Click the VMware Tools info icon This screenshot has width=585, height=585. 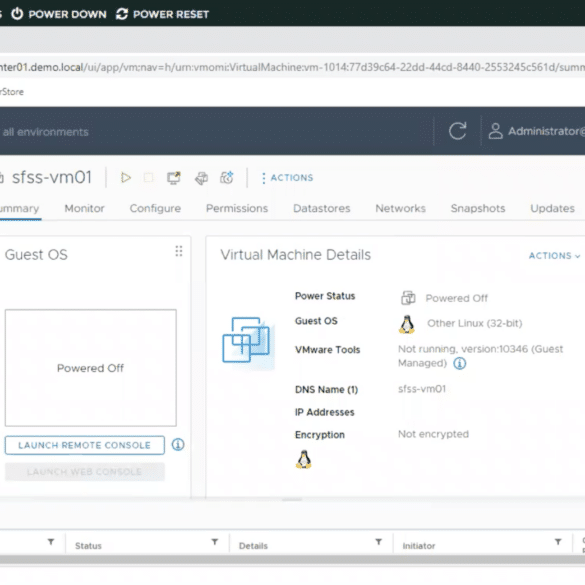[460, 363]
